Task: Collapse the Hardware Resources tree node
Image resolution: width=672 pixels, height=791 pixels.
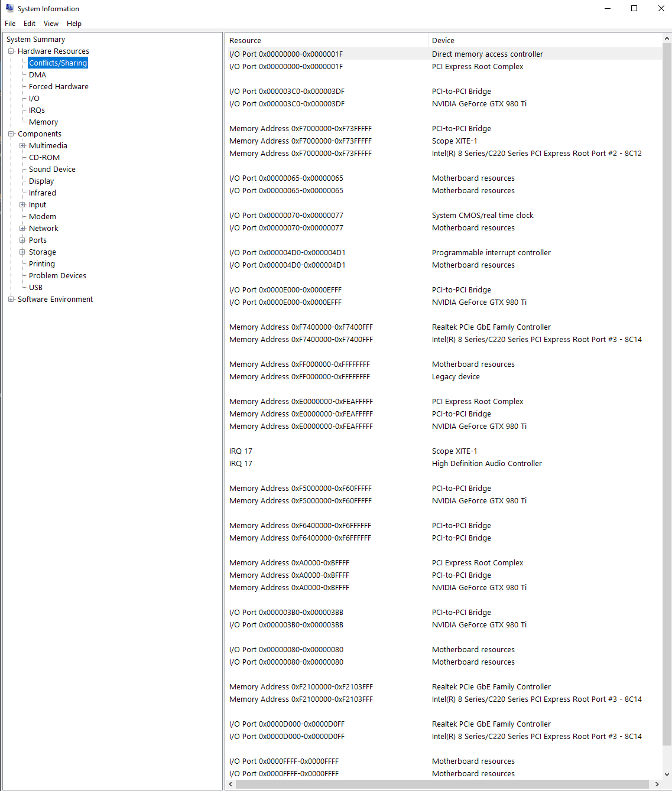Action: click(11, 51)
